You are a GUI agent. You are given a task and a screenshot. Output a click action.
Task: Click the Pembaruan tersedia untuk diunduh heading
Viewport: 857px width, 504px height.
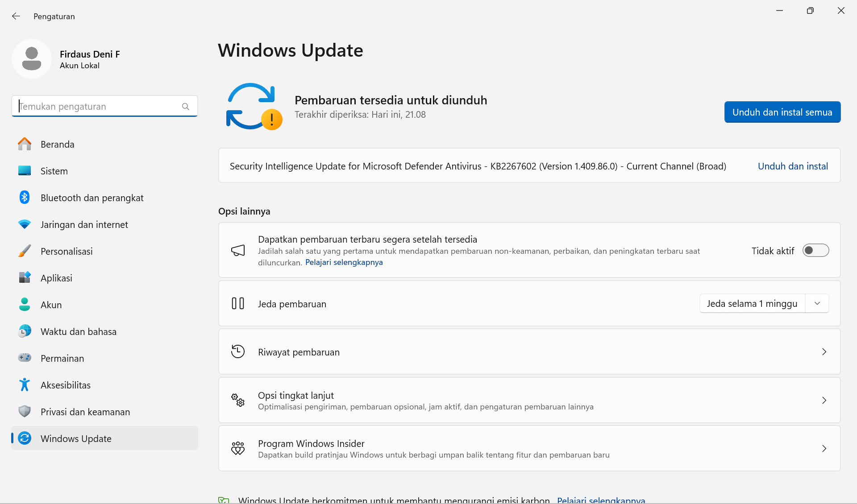pyautogui.click(x=391, y=100)
